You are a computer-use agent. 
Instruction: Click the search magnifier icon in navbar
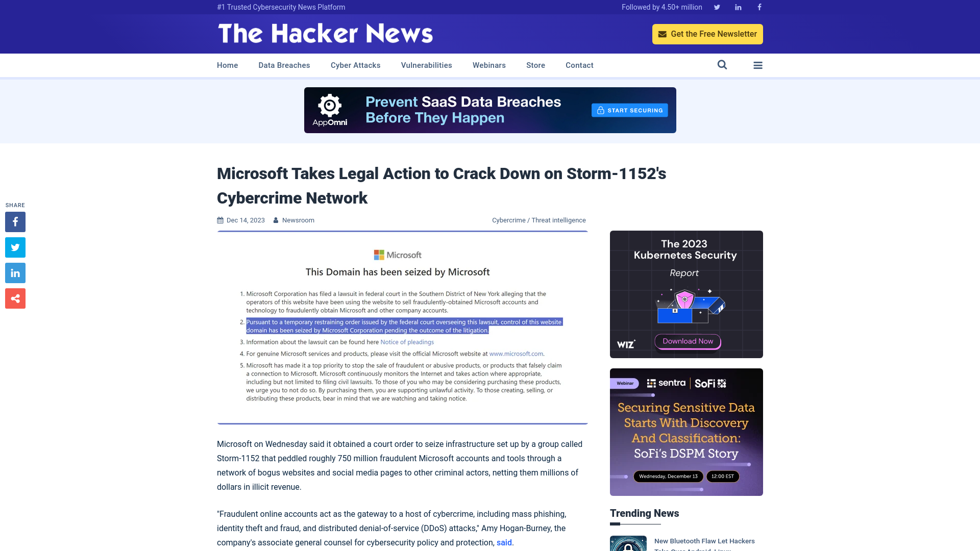point(722,65)
